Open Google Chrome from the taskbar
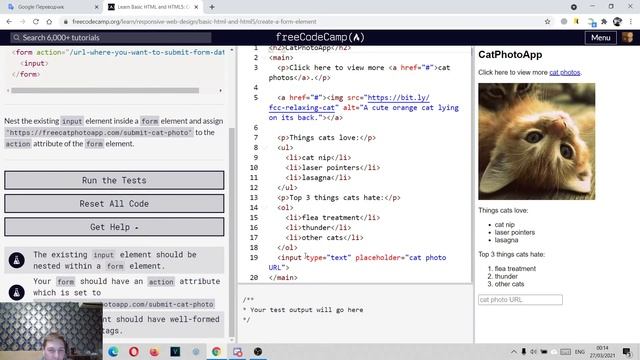This screenshot has width=640, height=360. click(216, 351)
